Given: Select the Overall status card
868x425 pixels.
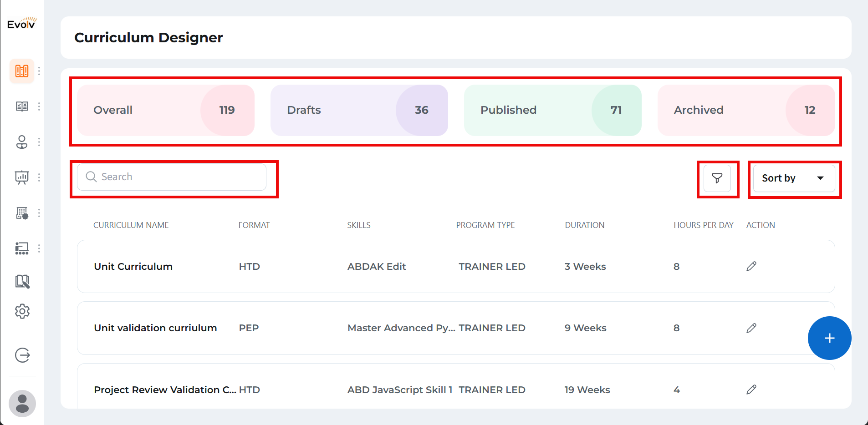Looking at the screenshot, I should (x=165, y=110).
